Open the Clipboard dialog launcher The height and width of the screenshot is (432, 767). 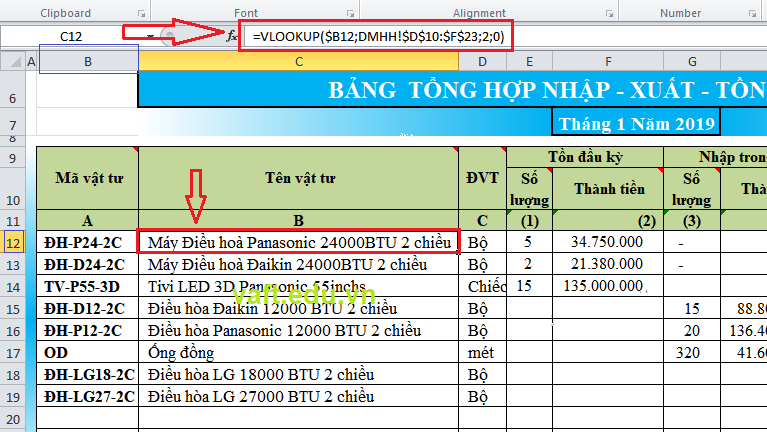[x=141, y=14]
